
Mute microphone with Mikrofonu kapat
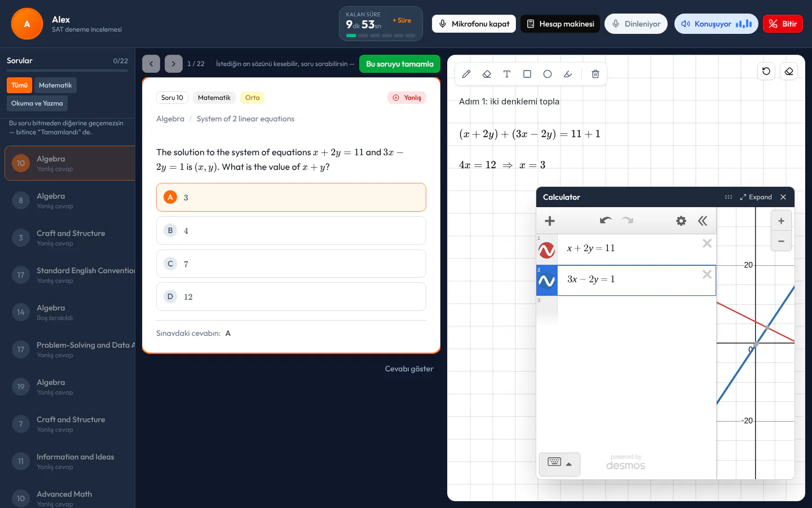[474, 24]
